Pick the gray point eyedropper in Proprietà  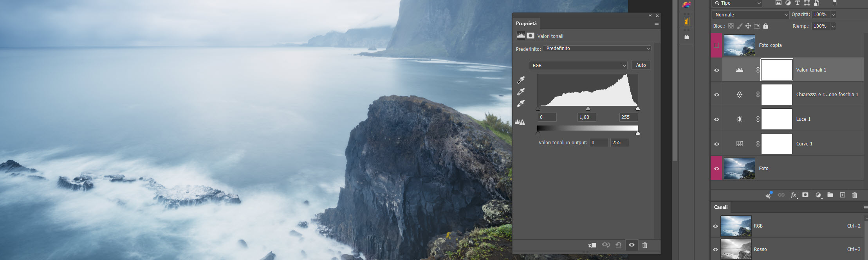[x=521, y=92]
